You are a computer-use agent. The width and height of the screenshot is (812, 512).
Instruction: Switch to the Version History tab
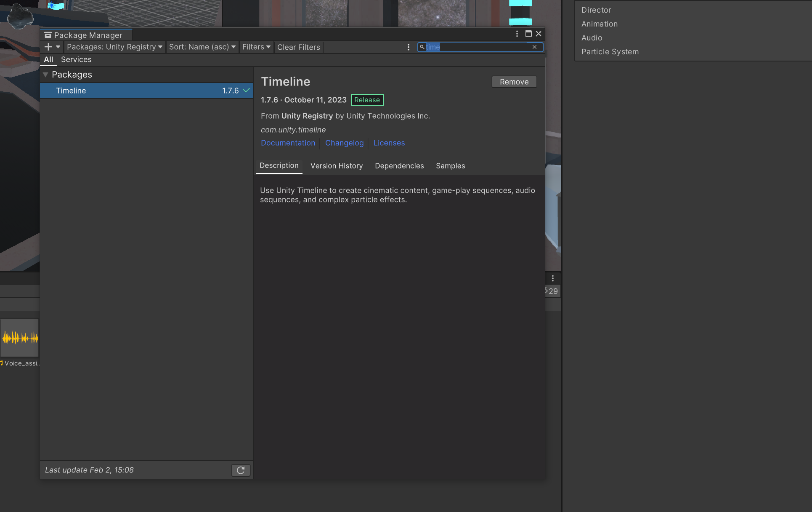coord(336,166)
